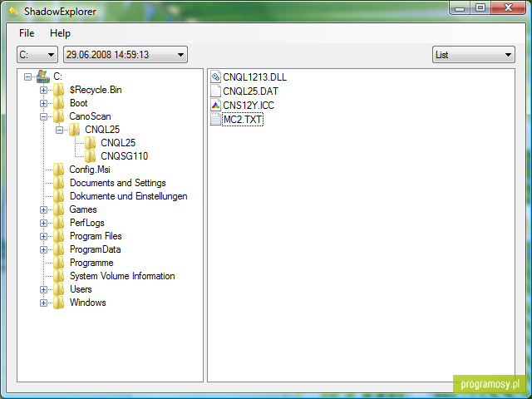Click the Program Files folder icon
Viewport: 532px width, 399px height.
(x=59, y=236)
